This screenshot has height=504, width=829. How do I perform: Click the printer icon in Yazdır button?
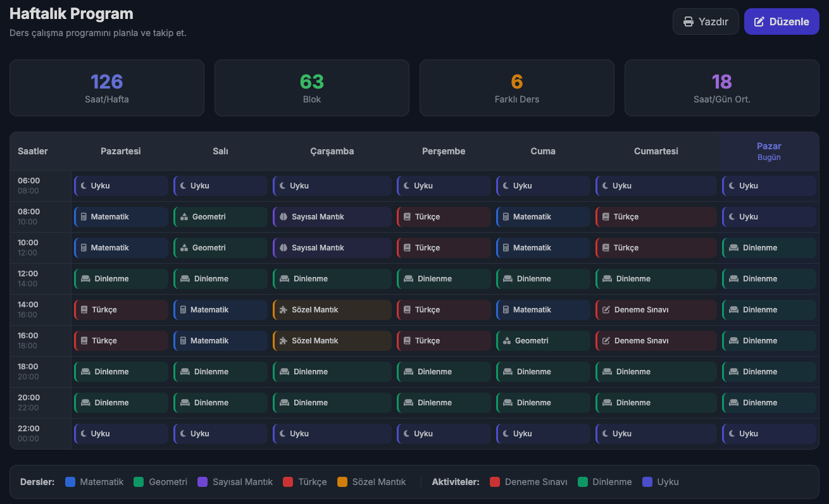[689, 22]
